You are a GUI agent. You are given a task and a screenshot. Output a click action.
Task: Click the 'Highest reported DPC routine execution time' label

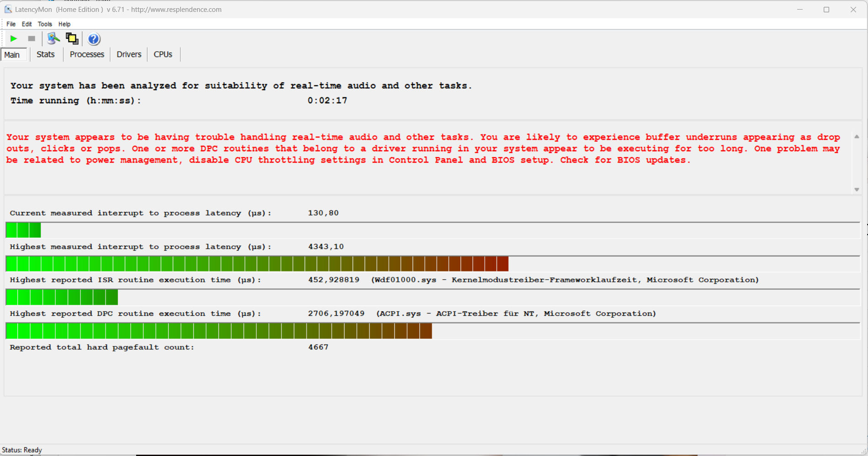click(136, 313)
